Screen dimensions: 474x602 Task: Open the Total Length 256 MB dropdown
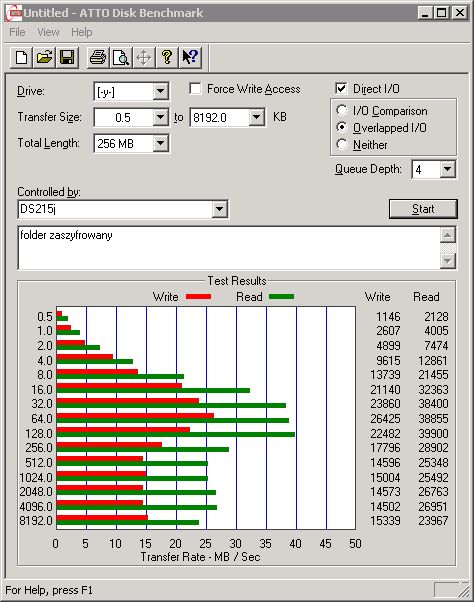point(160,144)
